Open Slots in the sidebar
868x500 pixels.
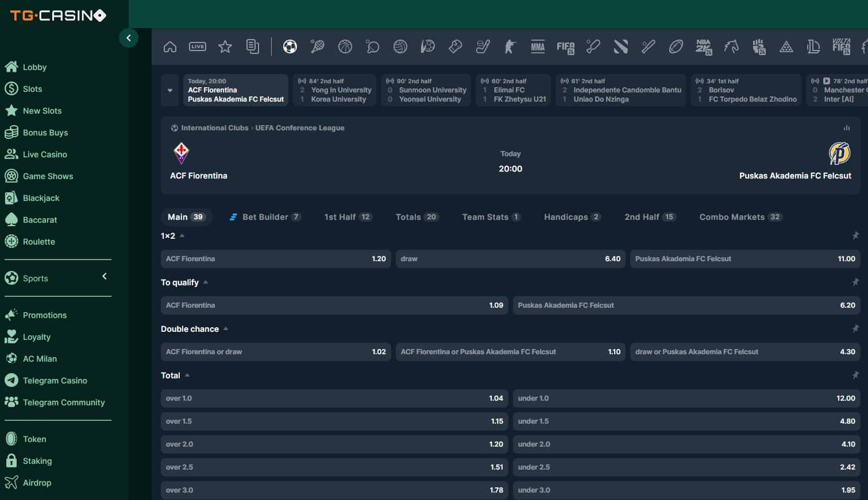click(32, 89)
